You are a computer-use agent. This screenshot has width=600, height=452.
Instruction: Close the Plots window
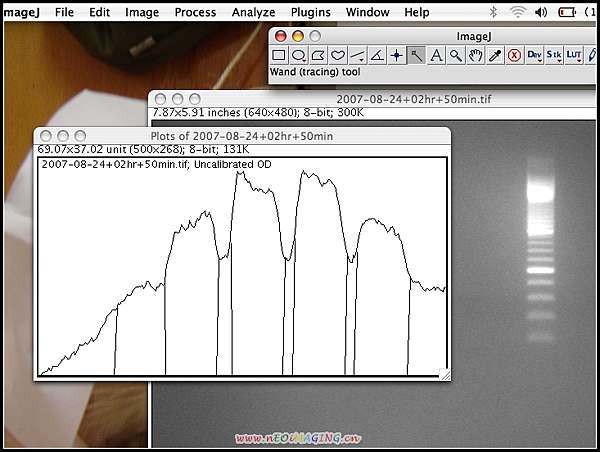pyautogui.click(x=46, y=136)
